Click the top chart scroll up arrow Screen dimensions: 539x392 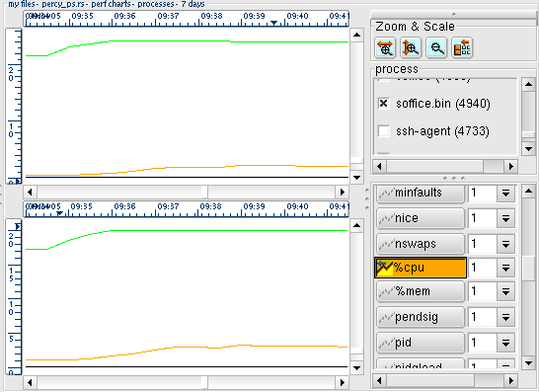(356, 35)
